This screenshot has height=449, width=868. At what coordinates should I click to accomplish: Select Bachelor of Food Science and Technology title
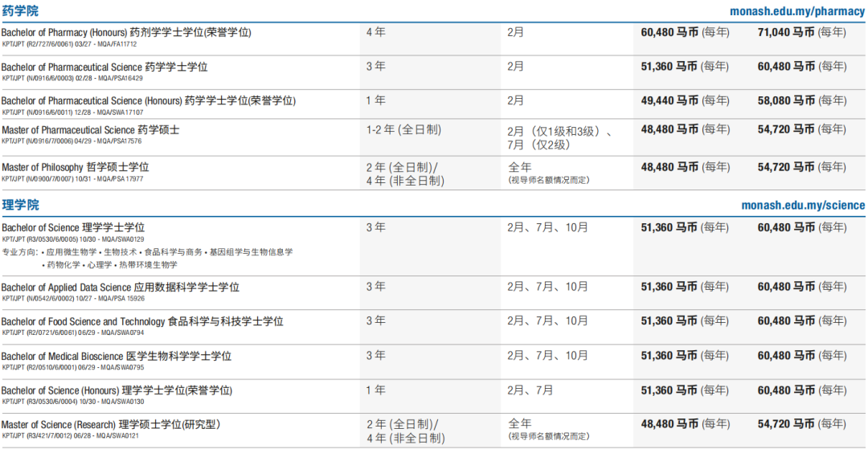(x=142, y=322)
